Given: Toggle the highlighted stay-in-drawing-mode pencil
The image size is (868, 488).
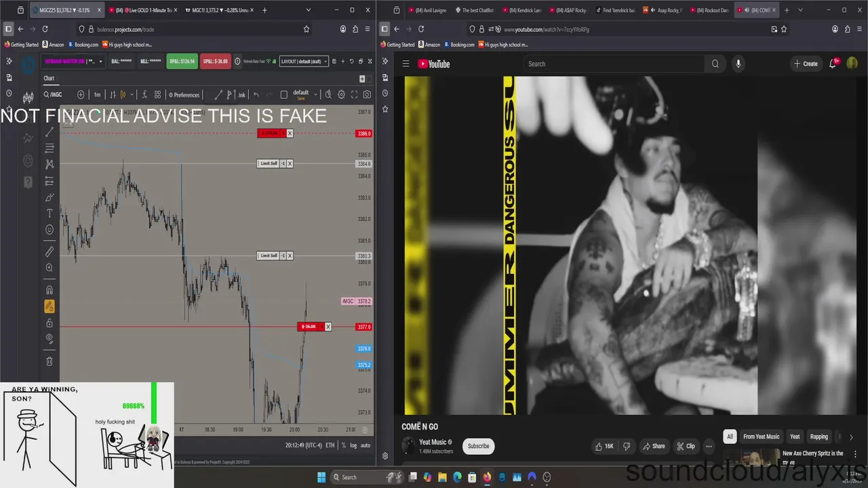Looking at the screenshot, I should [x=50, y=306].
